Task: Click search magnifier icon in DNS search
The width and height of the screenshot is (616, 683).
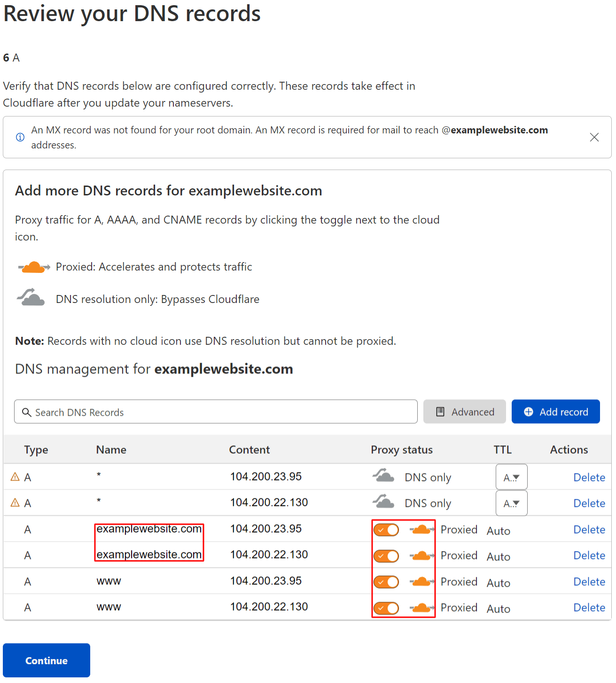Action: (27, 412)
